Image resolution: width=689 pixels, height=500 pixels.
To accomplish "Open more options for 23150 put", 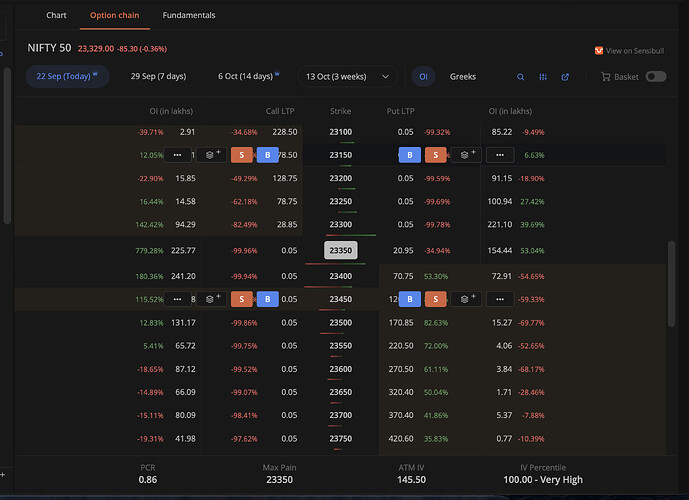I will pos(500,155).
